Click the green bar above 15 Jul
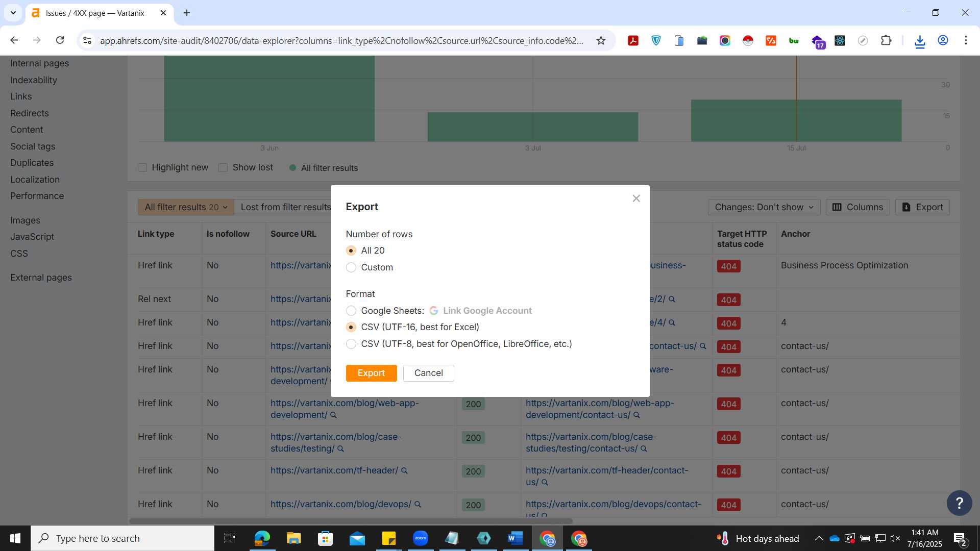Screen dimensions: 980x551 coord(796,120)
